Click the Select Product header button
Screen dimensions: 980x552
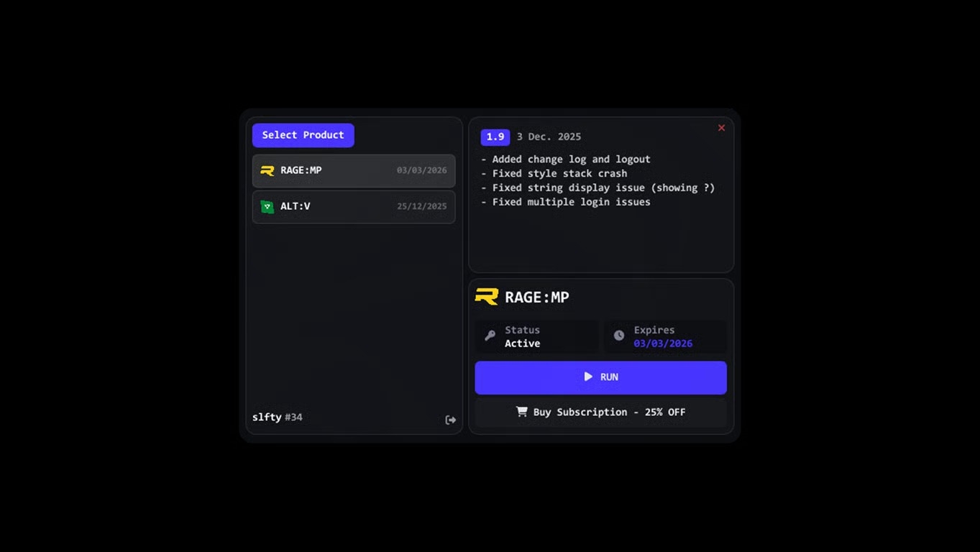pos(303,135)
